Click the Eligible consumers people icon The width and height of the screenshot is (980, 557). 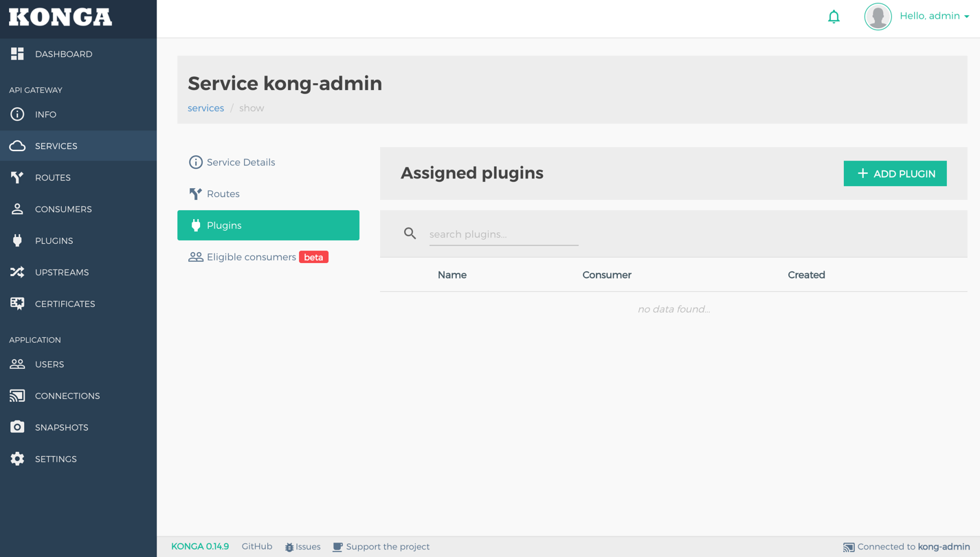196,257
